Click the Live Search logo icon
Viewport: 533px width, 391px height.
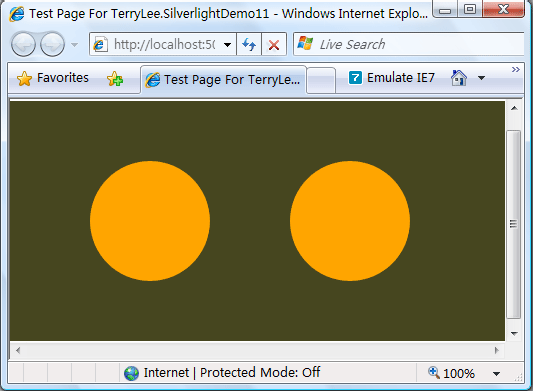305,44
